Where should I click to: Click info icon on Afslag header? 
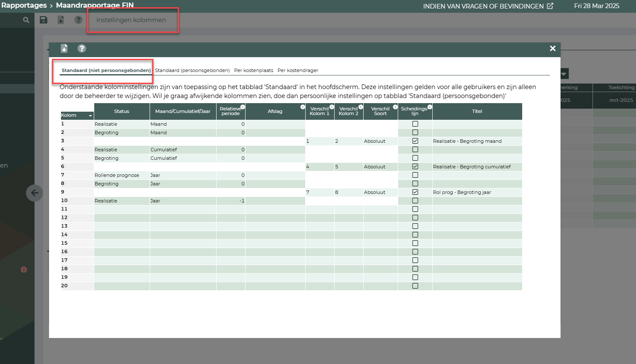point(303,107)
